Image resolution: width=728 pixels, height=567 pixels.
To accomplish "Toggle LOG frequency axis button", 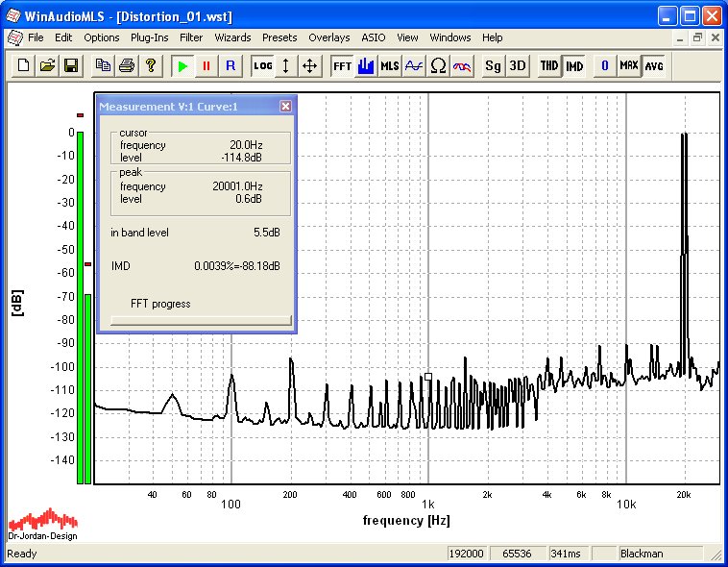I will pyautogui.click(x=262, y=66).
